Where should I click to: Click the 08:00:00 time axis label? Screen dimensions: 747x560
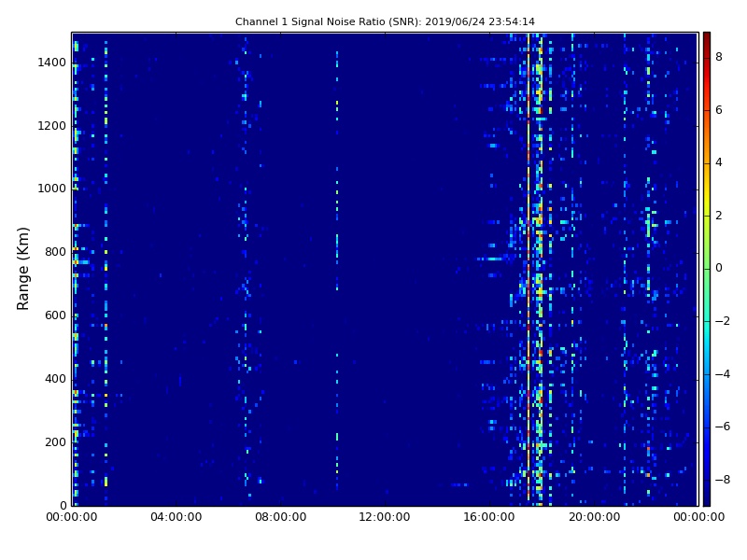click(281, 517)
